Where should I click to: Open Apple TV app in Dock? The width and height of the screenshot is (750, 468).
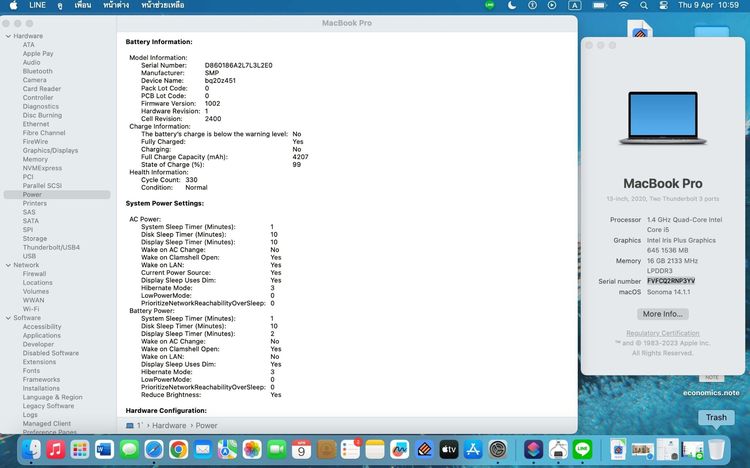coord(449,450)
